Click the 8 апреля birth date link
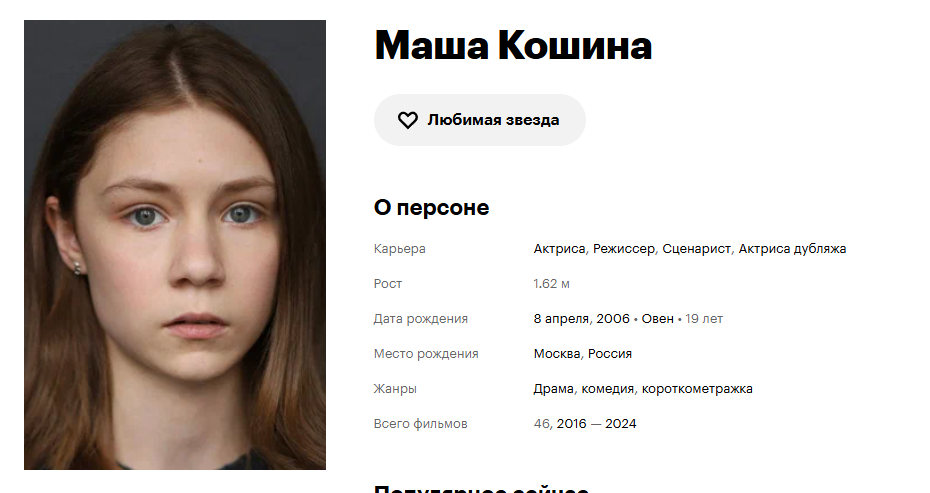This screenshot has height=493, width=930. 560,319
